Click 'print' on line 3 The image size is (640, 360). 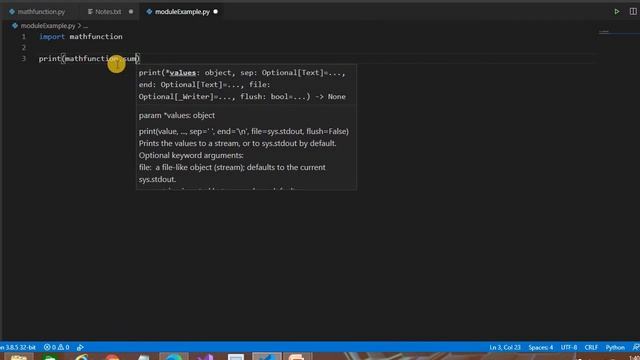click(x=49, y=59)
